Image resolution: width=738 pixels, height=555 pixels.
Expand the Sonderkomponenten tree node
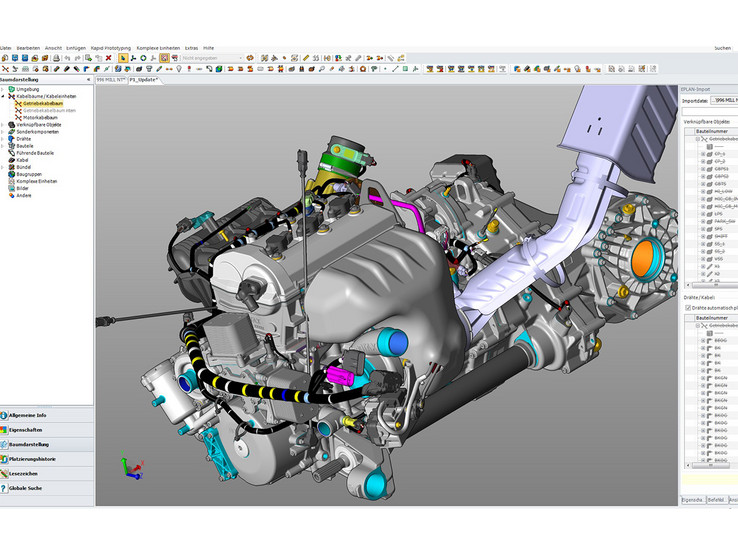click(x=3, y=132)
